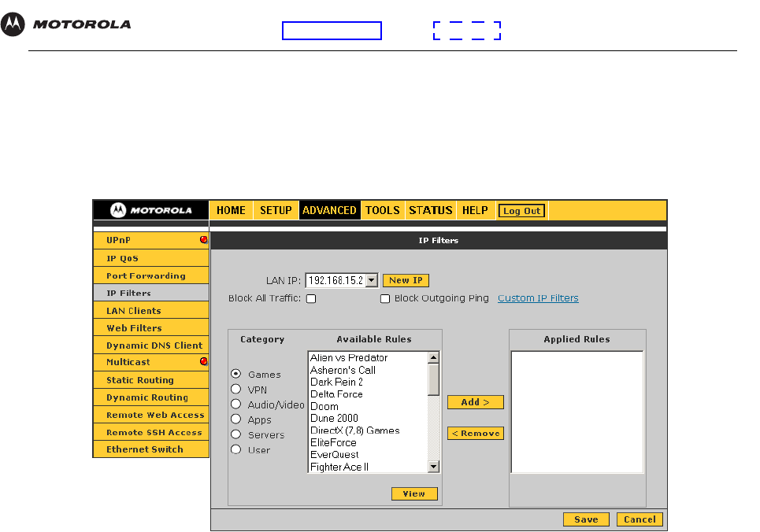Open Port Forwarding page
This screenshot has width=760, height=532.
150,275
